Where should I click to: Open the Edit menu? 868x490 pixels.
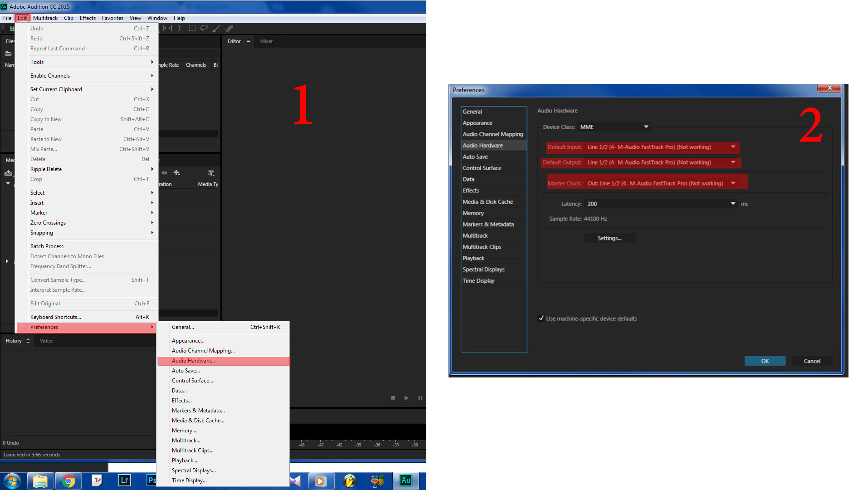pyautogui.click(x=22, y=18)
